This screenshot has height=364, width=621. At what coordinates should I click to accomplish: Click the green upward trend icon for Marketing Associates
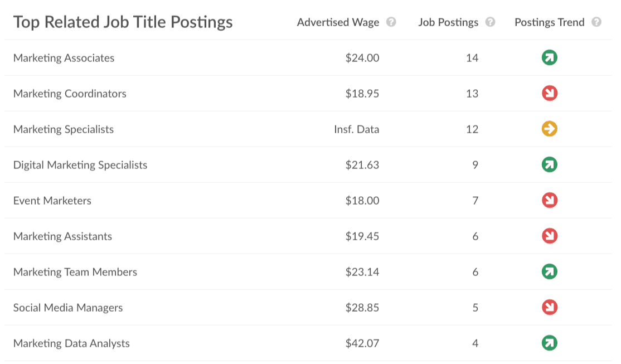[549, 57]
